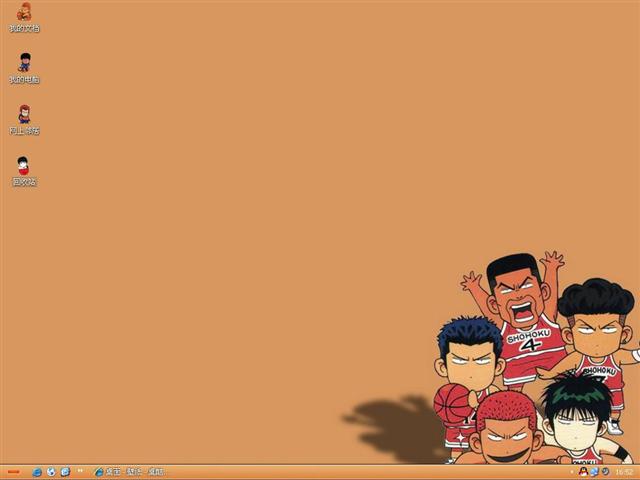Image resolution: width=640 pixels, height=480 pixels.
Task: Open the 我的文档 desktop icon
Action: pos(24,17)
